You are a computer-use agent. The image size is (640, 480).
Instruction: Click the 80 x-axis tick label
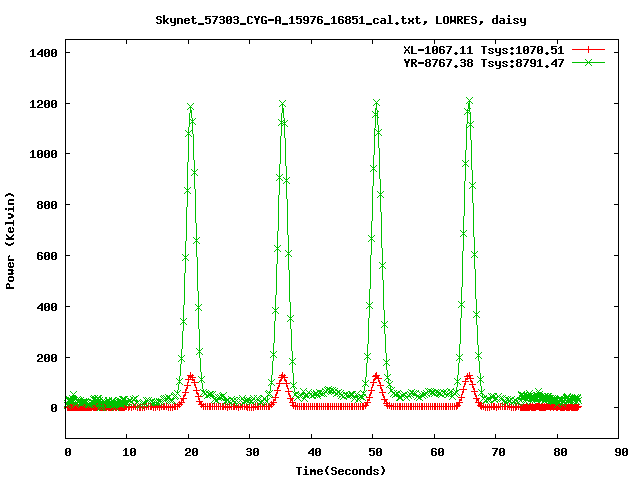[560, 452]
